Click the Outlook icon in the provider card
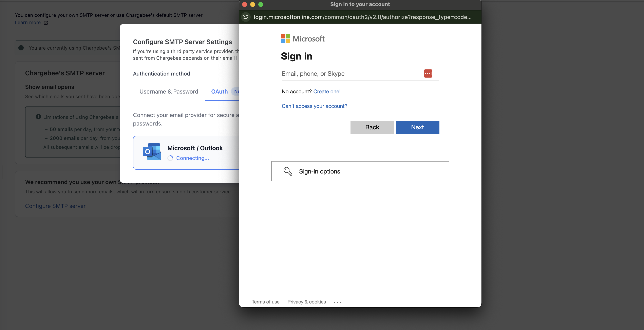This screenshot has height=330, width=644. click(152, 152)
